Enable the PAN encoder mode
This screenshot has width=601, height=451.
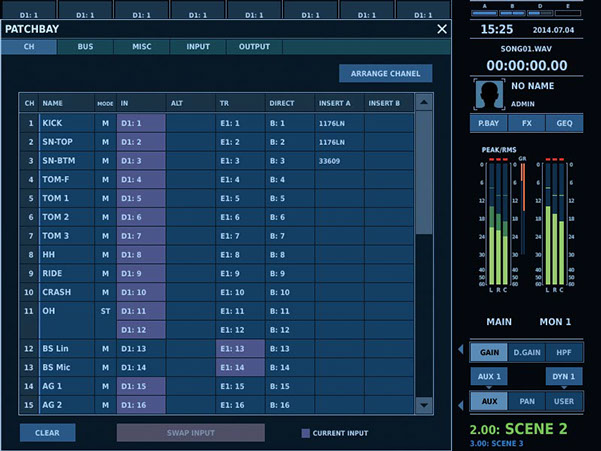(x=526, y=401)
